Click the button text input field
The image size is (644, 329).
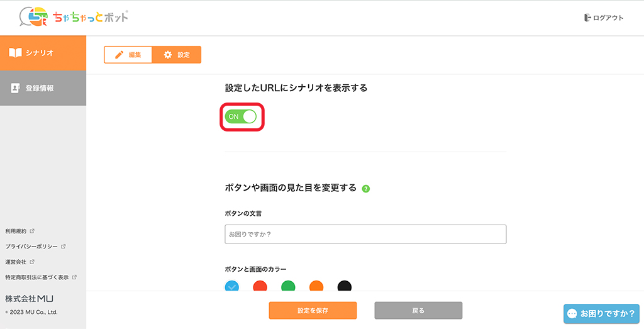(x=365, y=234)
